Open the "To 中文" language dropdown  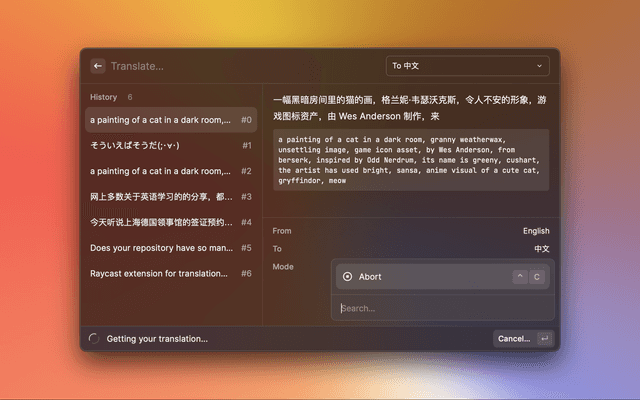tap(467, 66)
